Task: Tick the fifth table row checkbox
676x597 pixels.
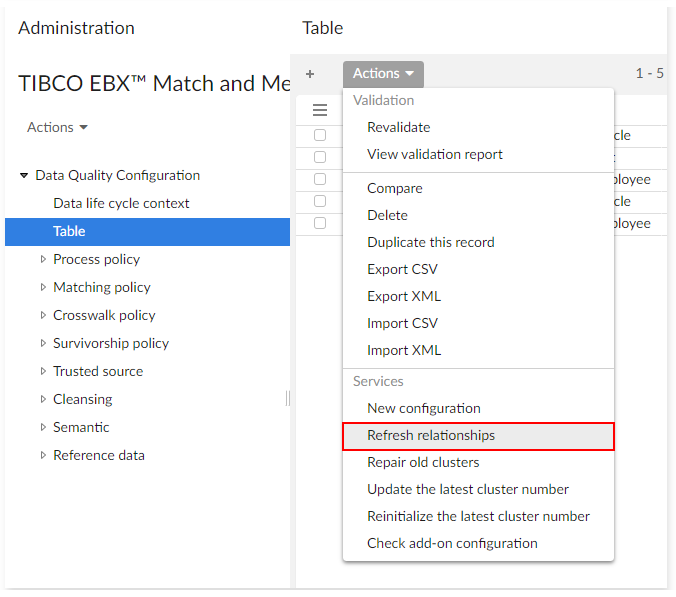Action: click(x=320, y=223)
